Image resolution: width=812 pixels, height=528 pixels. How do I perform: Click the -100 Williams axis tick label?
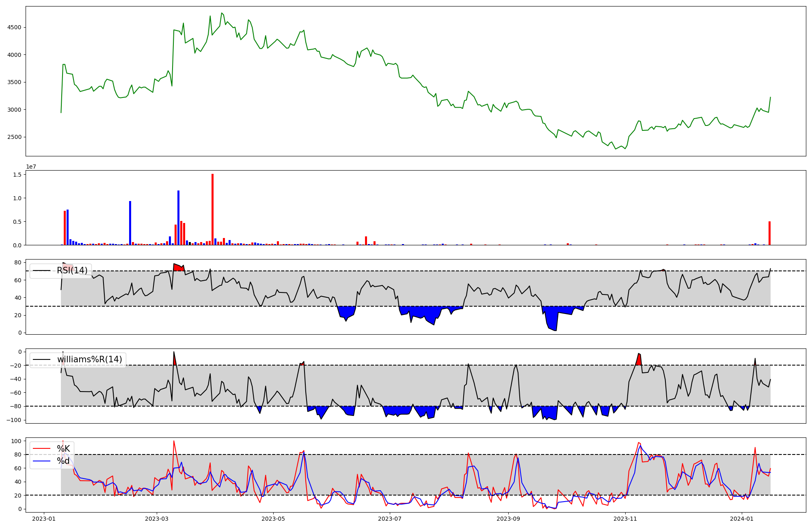pyautogui.click(x=14, y=420)
